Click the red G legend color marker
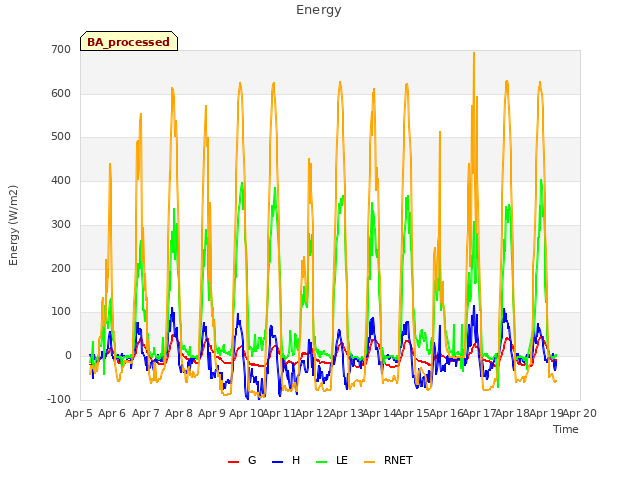 (233, 462)
